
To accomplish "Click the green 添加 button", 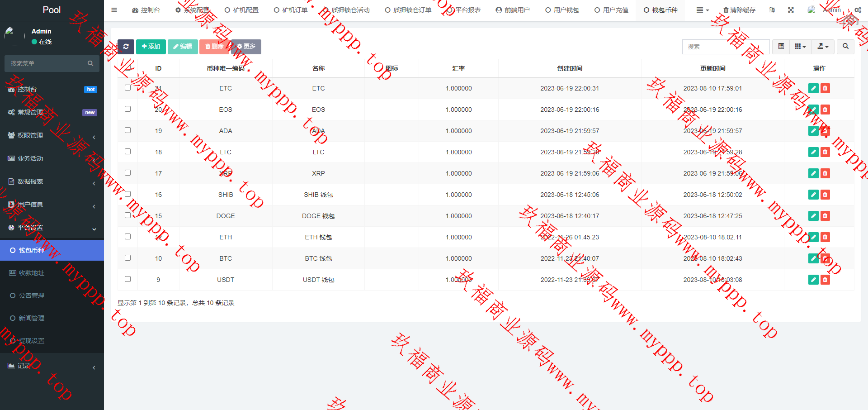I will (151, 47).
